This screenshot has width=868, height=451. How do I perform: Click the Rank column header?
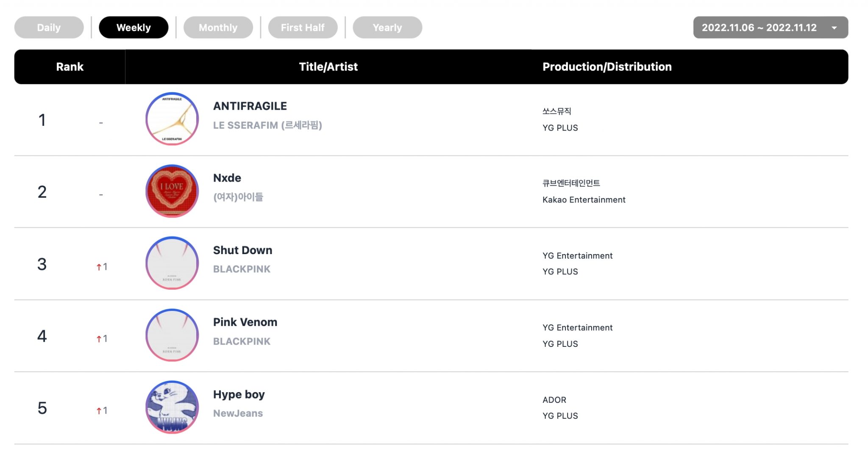(x=70, y=66)
